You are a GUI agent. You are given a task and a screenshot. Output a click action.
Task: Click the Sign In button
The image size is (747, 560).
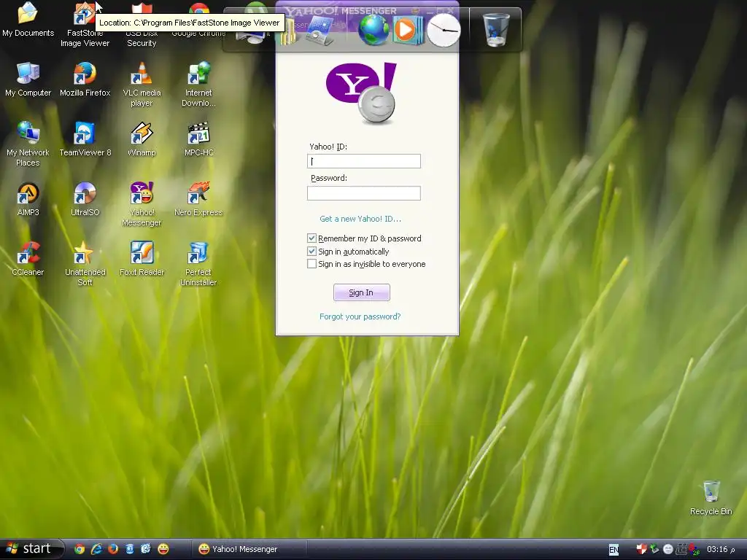coord(362,292)
